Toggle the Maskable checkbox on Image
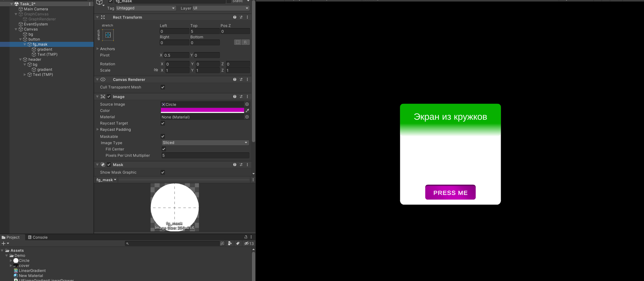This screenshot has height=281, width=644. pos(162,136)
